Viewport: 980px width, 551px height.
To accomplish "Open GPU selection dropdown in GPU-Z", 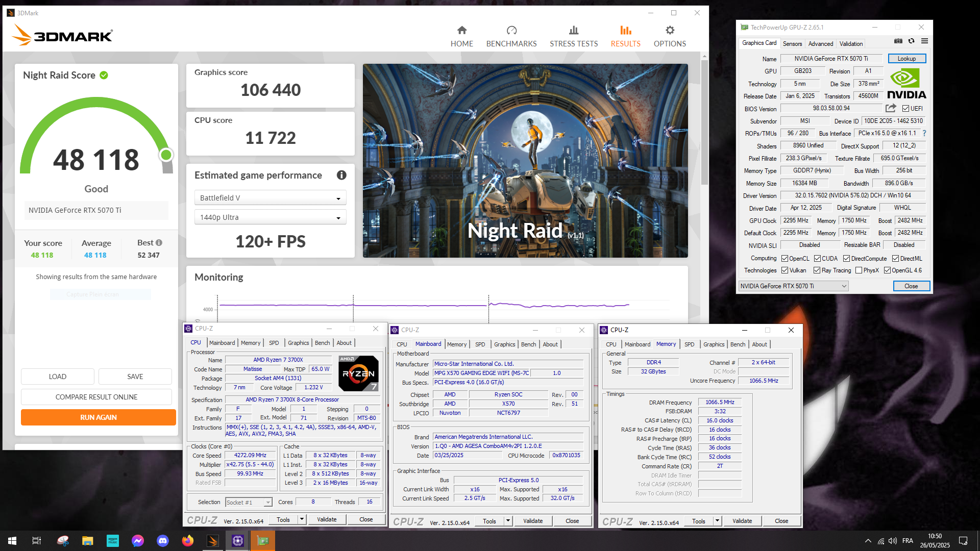I will [793, 286].
